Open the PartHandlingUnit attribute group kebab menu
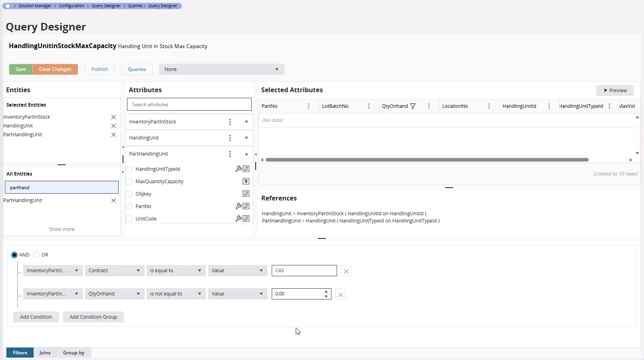Viewport: 644px width, 360px height. pyautogui.click(x=230, y=154)
